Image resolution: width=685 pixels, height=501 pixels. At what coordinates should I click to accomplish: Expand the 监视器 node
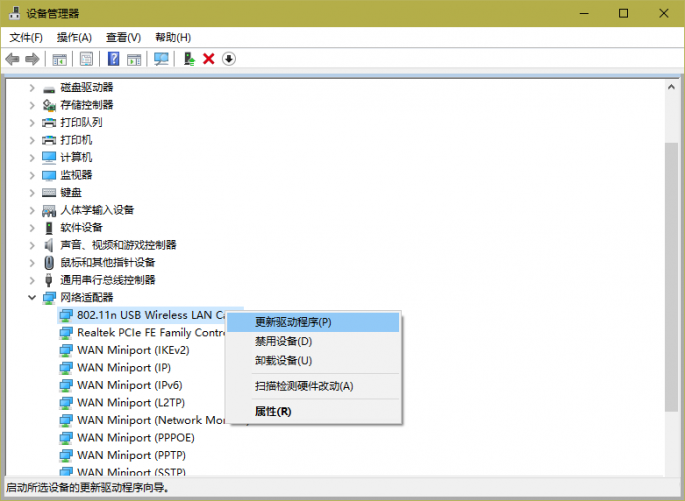tap(32, 175)
